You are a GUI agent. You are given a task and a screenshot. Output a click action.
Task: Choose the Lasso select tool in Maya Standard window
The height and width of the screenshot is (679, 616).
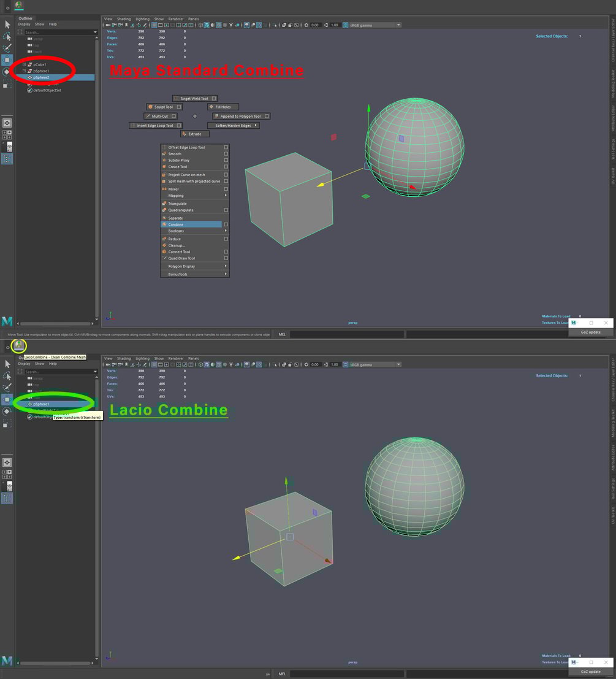(7, 36)
